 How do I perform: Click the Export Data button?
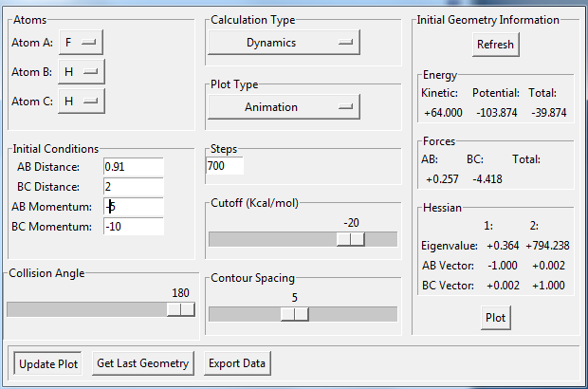coord(237,363)
